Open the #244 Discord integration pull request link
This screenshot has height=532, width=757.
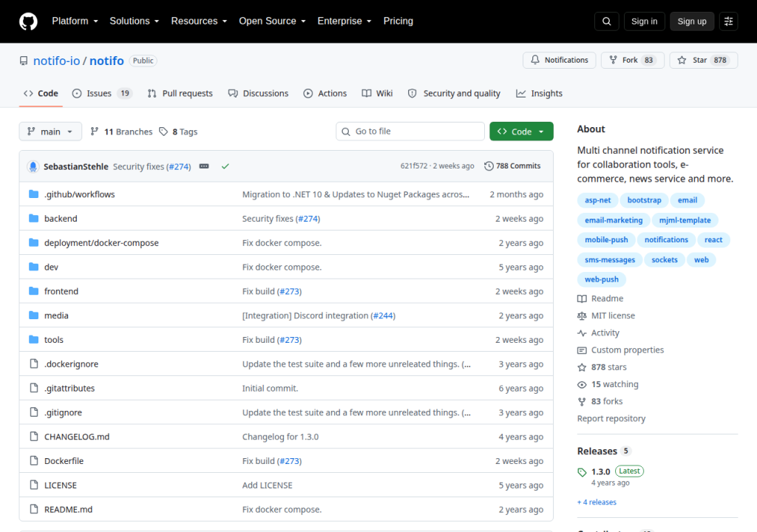tap(384, 316)
